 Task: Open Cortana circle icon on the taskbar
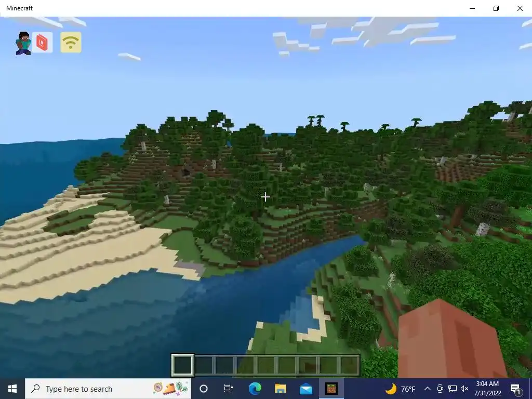204,389
